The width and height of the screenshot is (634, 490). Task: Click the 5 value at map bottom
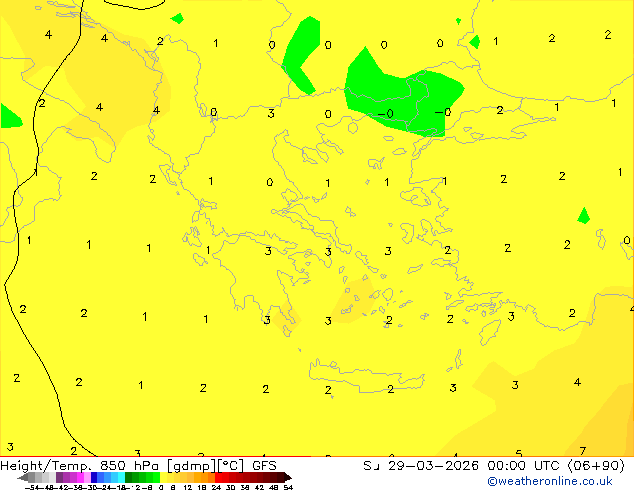[x=519, y=453]
